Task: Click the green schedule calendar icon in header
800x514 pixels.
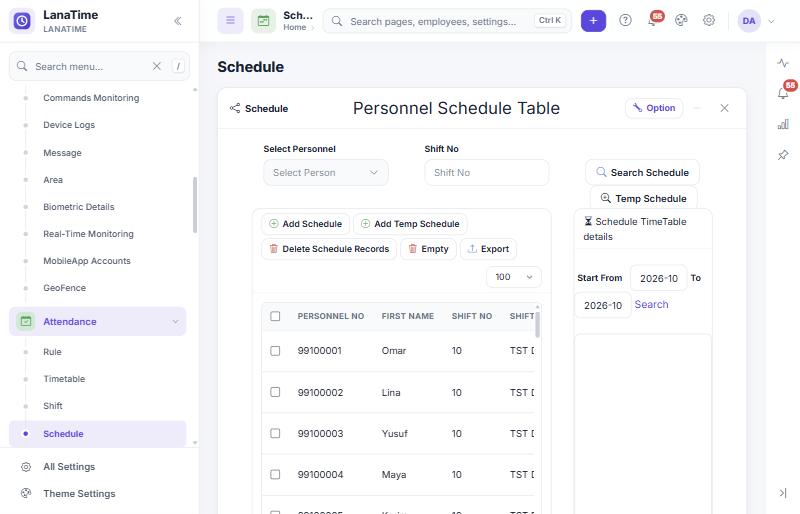Action: (x=263, y=21)
